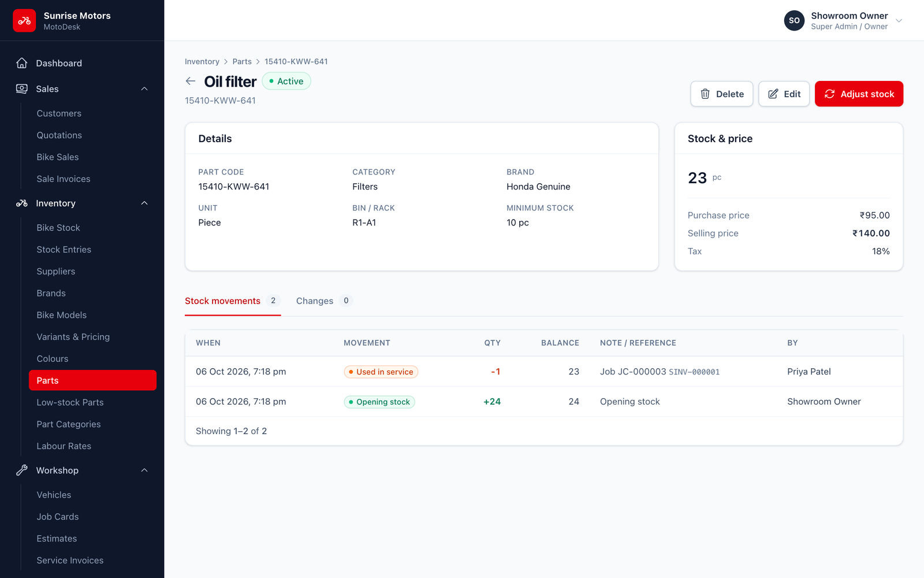
Task: Open Variants & Pricing page
Action: tap(92, 337)
